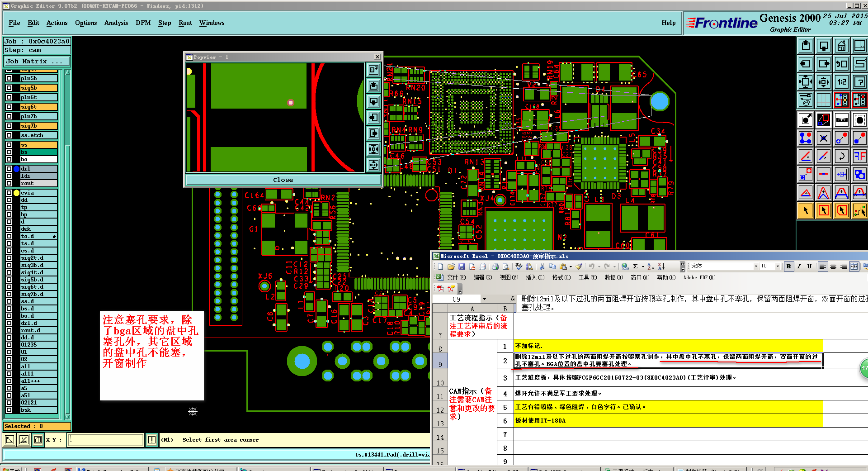This screenshot has width=868, height=471.
Task: Enable the drl layer checkbox
Action: [x=9, y=169]
